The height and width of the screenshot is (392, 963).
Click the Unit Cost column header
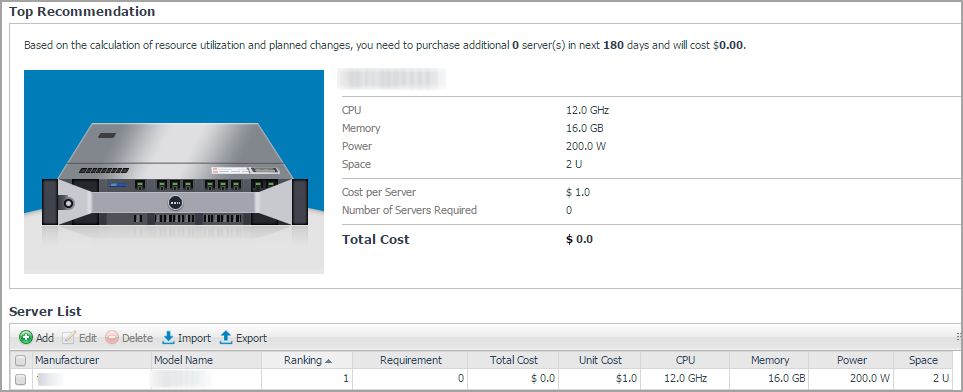(x=600, y=361)
